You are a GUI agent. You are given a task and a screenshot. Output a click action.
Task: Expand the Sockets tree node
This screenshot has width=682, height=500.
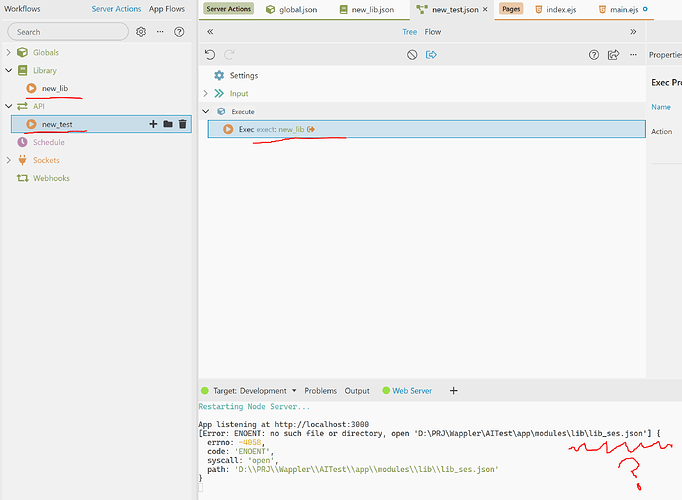point(8,160)
